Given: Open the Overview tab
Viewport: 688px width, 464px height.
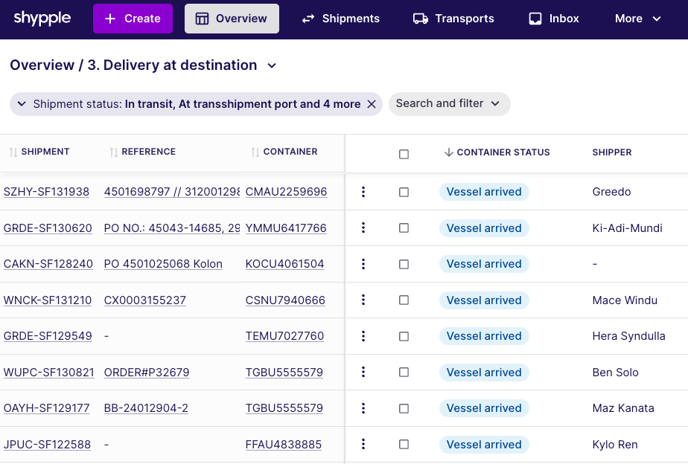Looking at the screenshot, I should (232, 18).
